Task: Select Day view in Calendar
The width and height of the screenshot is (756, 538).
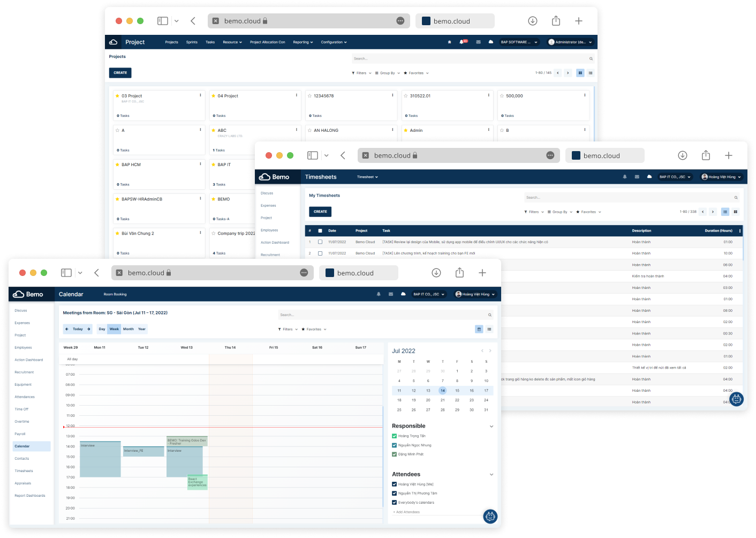Action: coord(102,329)
